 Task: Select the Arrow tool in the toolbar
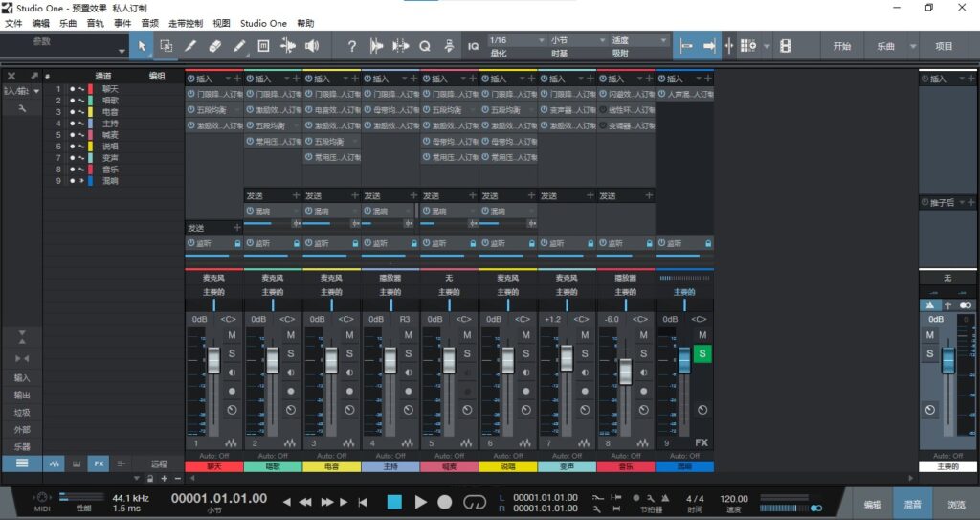142,46
